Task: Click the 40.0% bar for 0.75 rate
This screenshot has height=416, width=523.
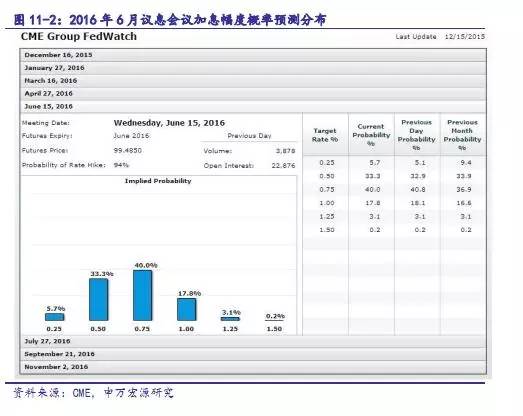Action: click(x=142, y=296)
